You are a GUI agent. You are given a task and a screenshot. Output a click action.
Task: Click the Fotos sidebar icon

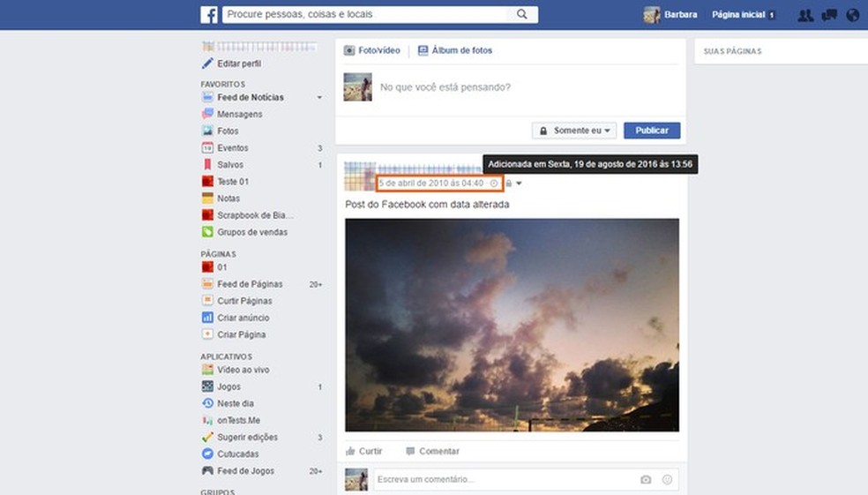[x=207, y=131]
